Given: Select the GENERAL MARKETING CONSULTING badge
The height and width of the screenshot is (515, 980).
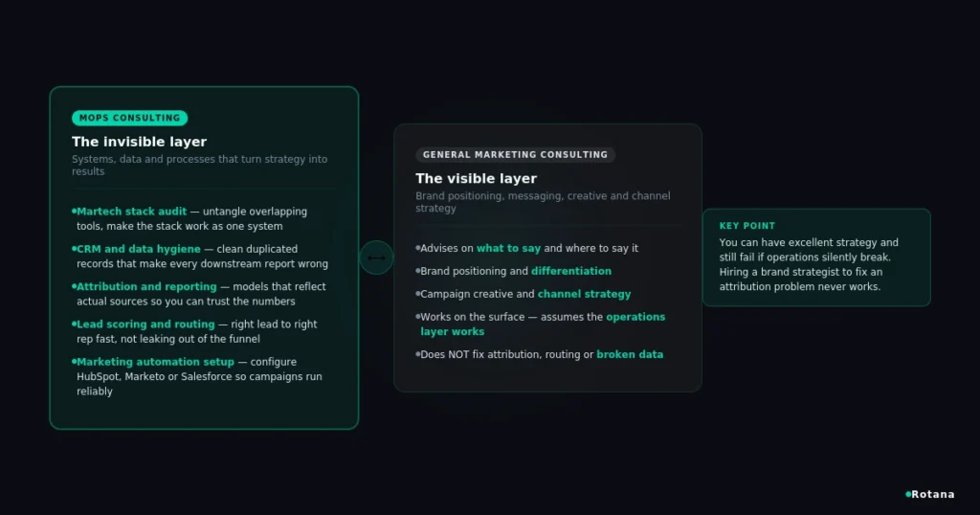Looking at the screenshot, I should click(515, 154).
